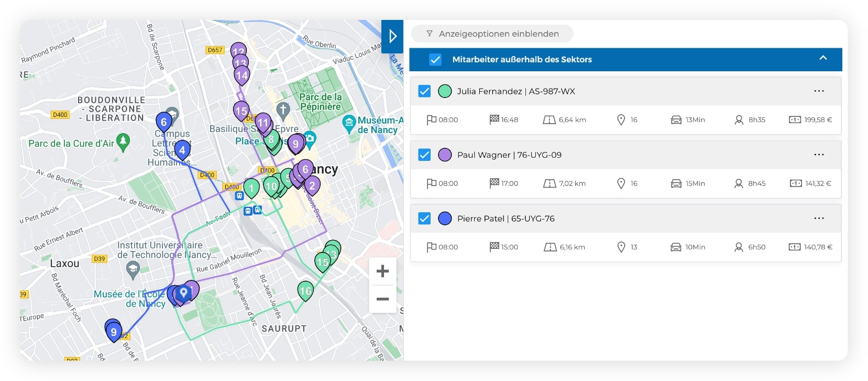Uncheck the Julia Fernandez route checkbox

click(x=424, y=91)
